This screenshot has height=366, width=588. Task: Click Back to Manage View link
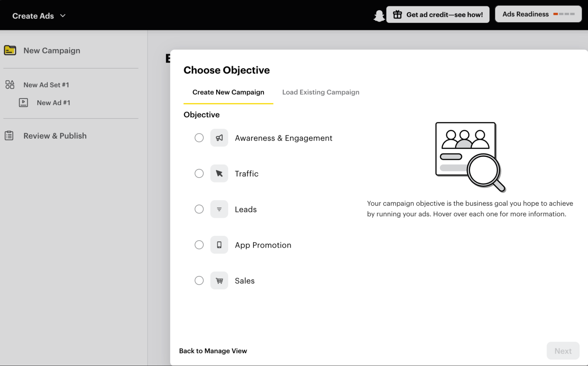(x=213, y=351)
